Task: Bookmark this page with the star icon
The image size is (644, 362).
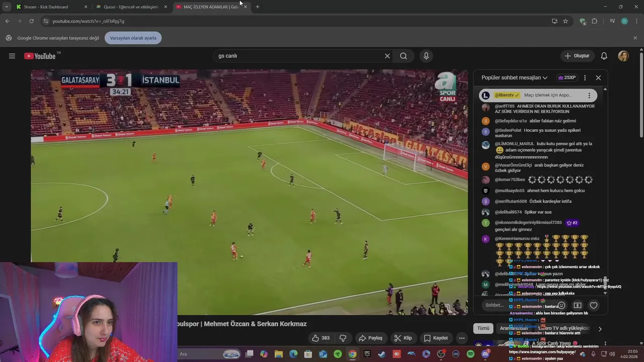Action: [x=566, y=21]
